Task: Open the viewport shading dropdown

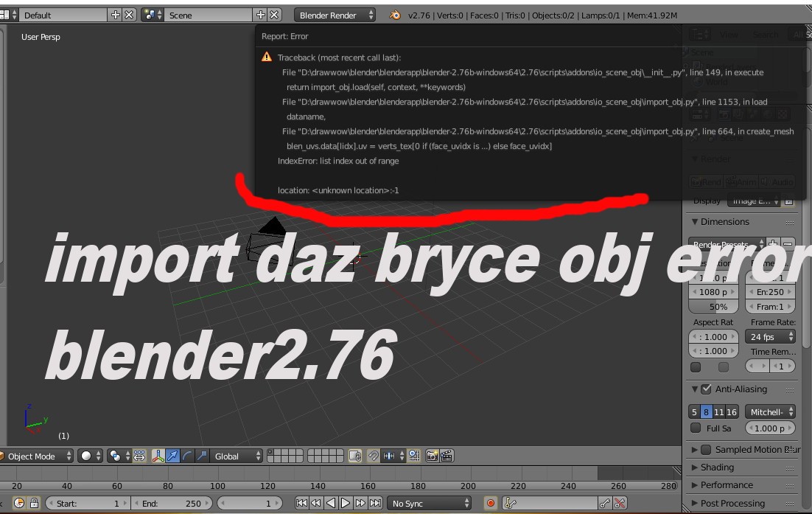Action: coord(90,456)
